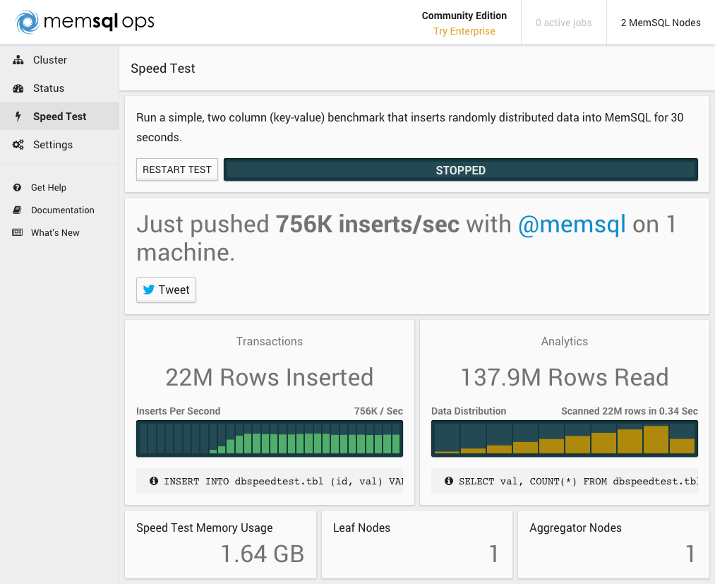
Task: Go to the Status page
Action: [x=59, y=88]
